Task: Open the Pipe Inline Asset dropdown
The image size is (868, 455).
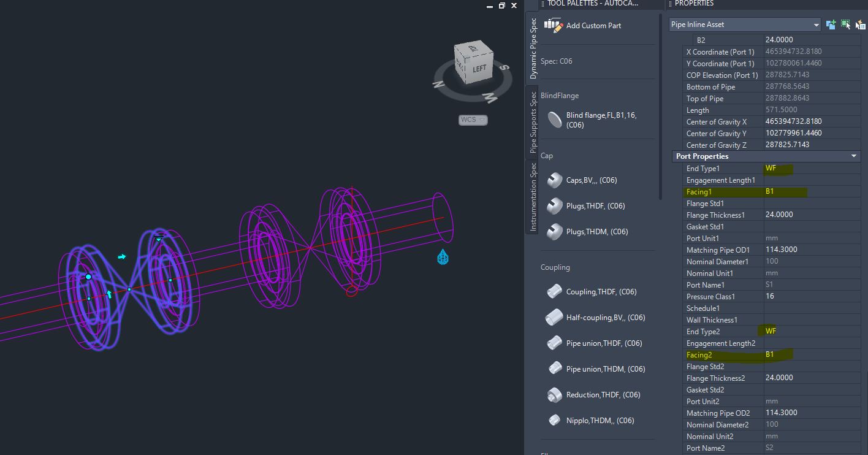Action: [816, 24]
